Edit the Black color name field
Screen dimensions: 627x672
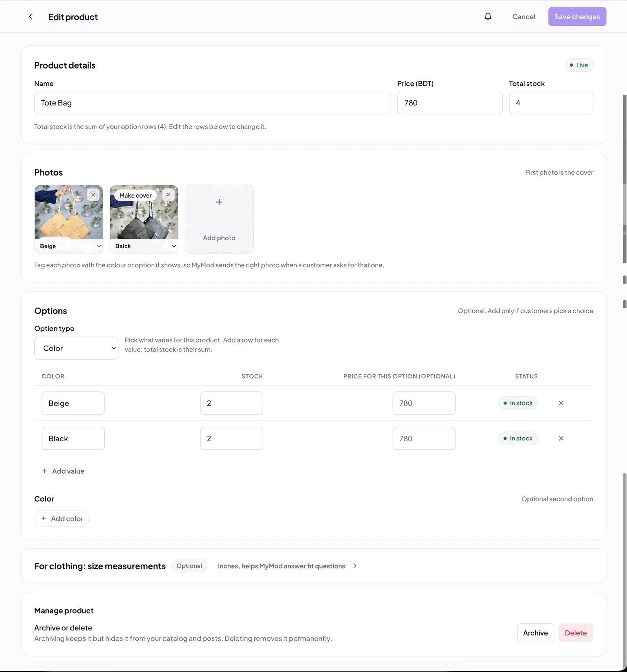point(73,438)
